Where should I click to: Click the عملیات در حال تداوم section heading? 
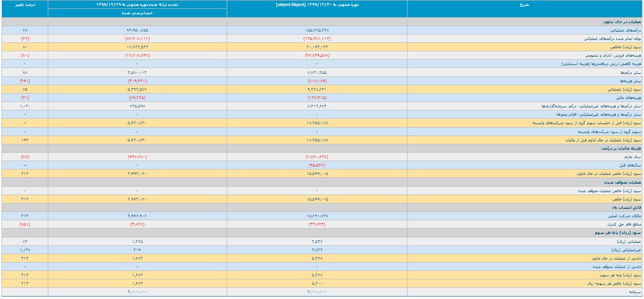[x=622, y=22]
